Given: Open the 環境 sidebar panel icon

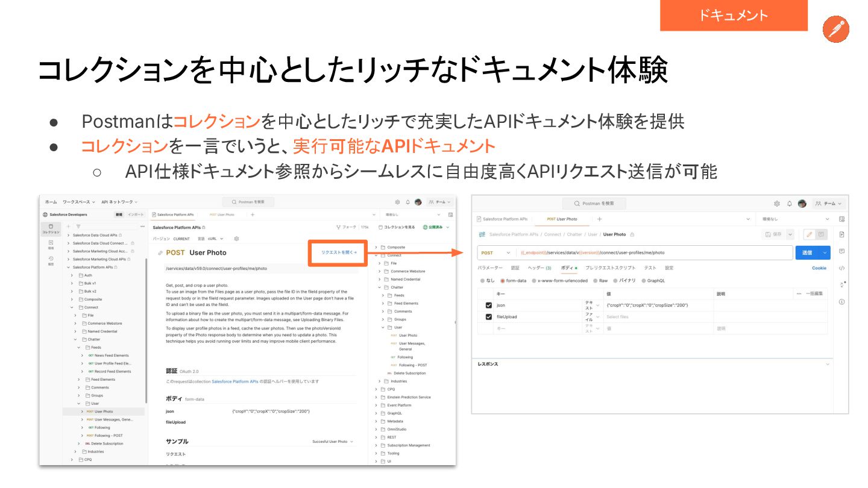Looking at the screenshot, I should tap(51, 244).
